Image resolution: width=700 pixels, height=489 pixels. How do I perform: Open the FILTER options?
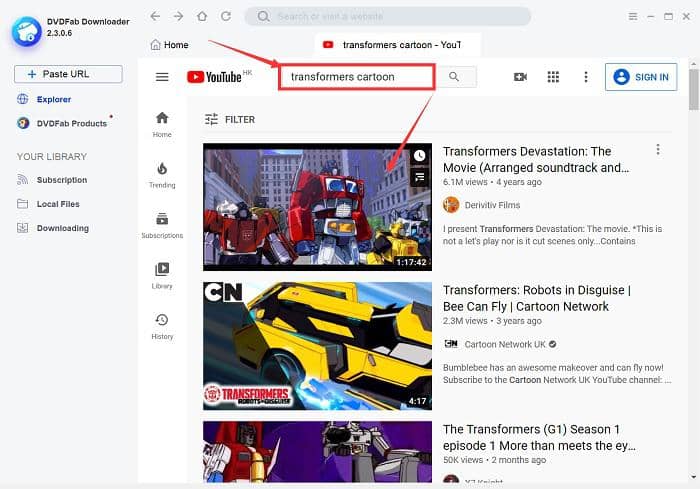tap(230, 120)
